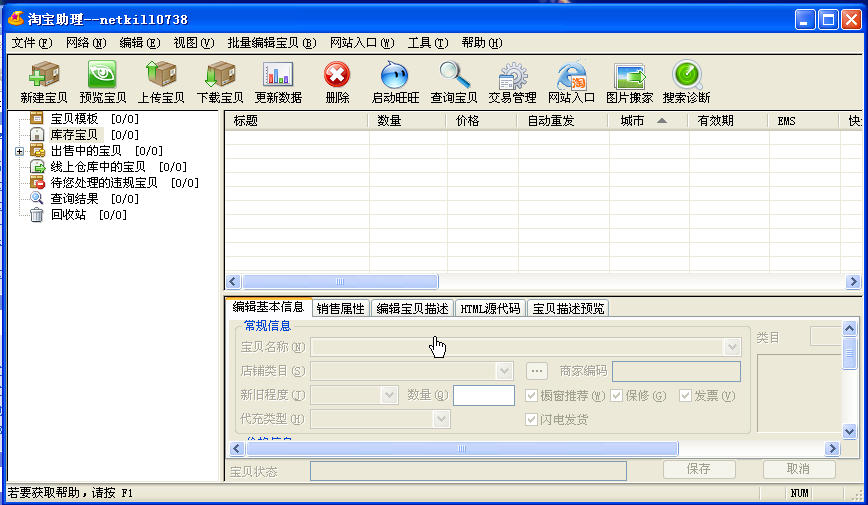Open 代充类型 dropdown arrow

(441, 419)
